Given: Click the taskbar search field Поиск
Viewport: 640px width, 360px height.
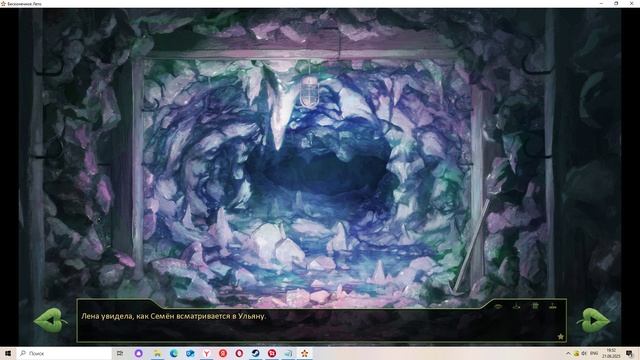Looking at the screenshot, I should pos(64,353).
